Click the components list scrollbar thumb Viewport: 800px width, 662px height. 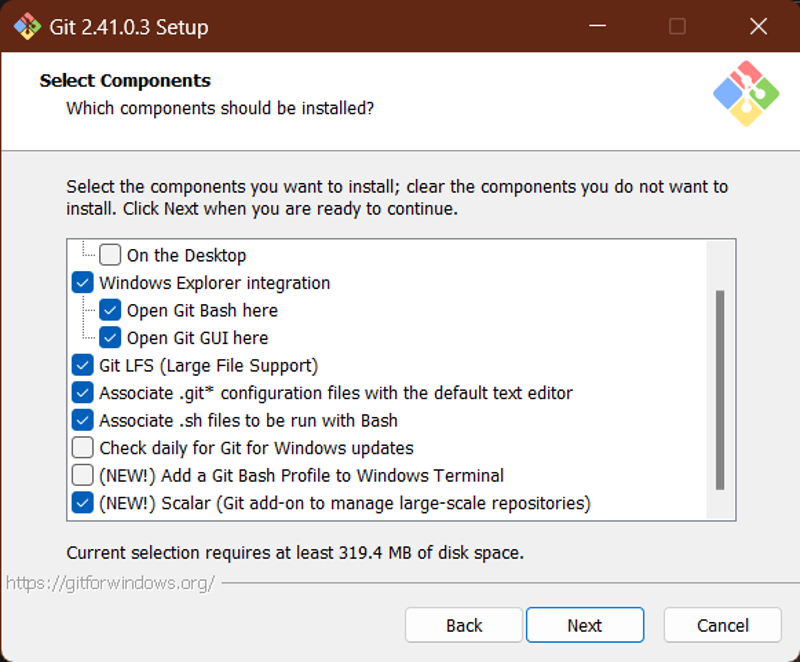tap(720, 390)
